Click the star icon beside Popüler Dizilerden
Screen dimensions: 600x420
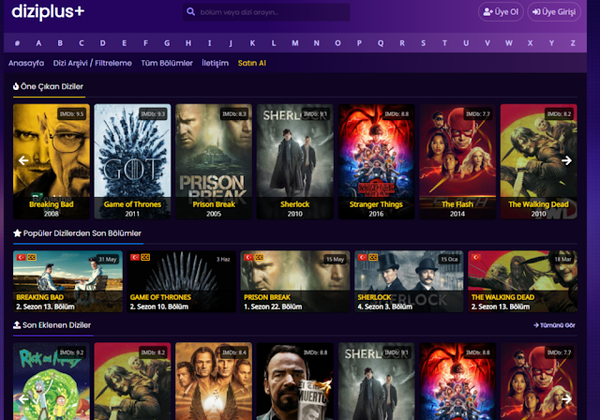click(x=17, y=233)
